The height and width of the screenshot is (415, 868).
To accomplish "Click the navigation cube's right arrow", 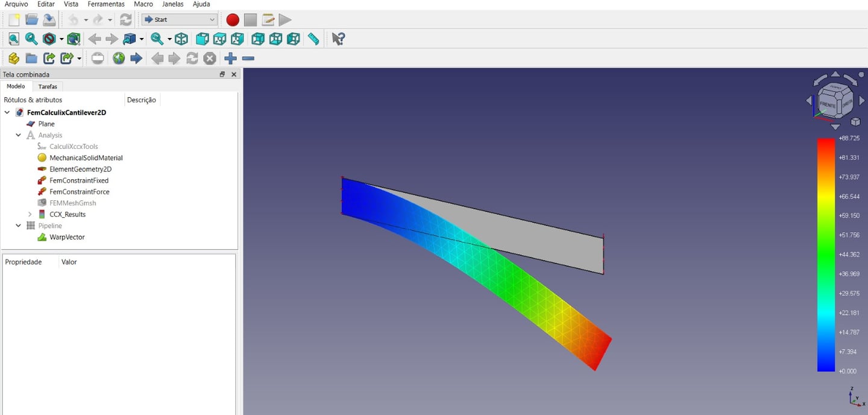I will click(x=861, y=100).
